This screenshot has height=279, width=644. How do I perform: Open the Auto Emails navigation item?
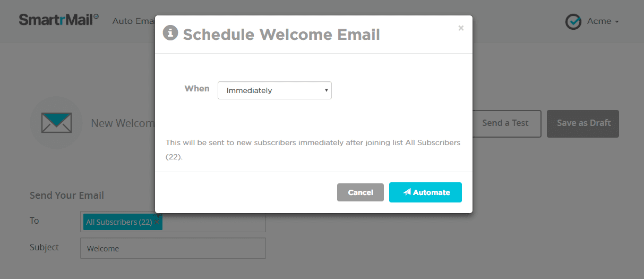[133, 21]
